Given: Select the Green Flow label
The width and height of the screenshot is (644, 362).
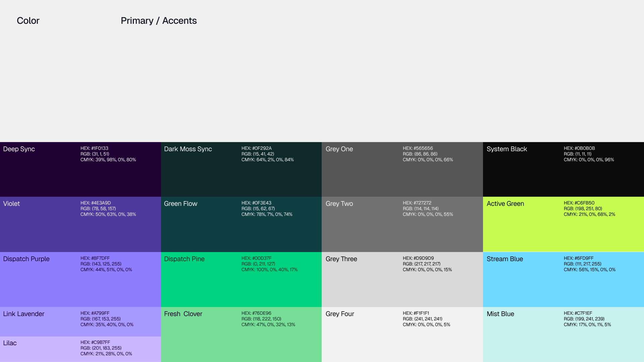Looking at the screenshot, I should coord(180,204).
